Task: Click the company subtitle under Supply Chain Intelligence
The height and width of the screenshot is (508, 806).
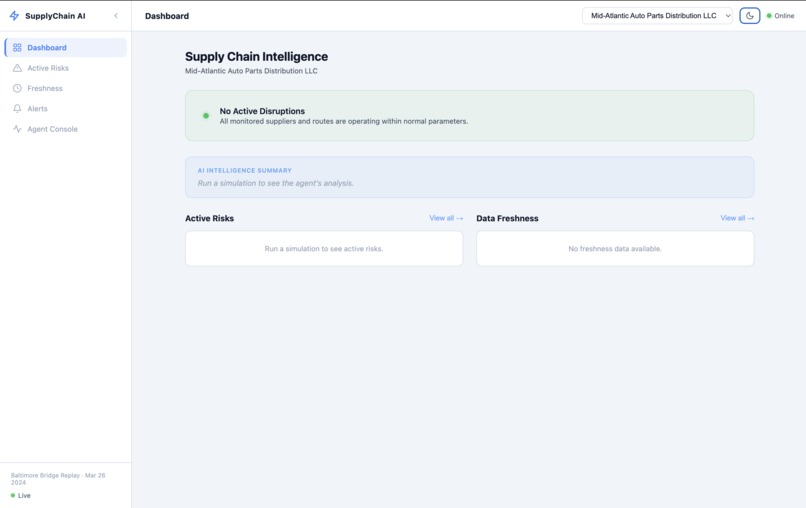Action: [x=251, y=71]
